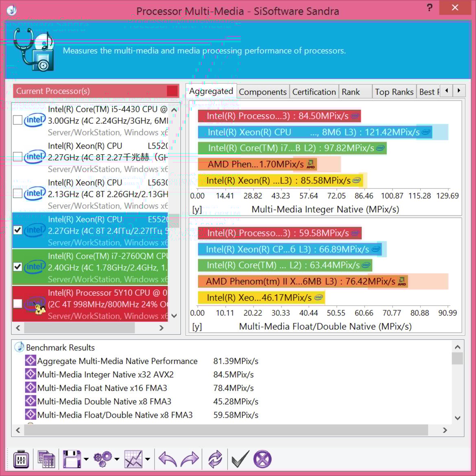Click the checkmark OK icon
Screen dimensions: 476x476
pyautogui.click(x=240, y=459)
